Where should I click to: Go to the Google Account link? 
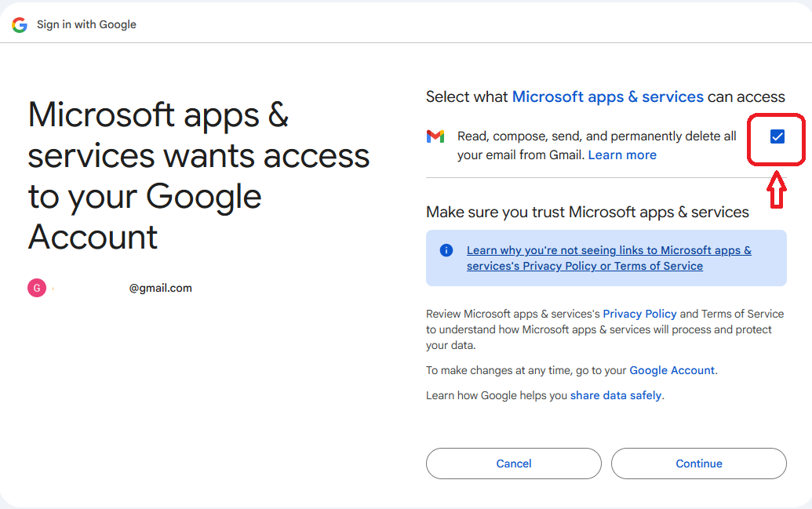pos(672,370)
